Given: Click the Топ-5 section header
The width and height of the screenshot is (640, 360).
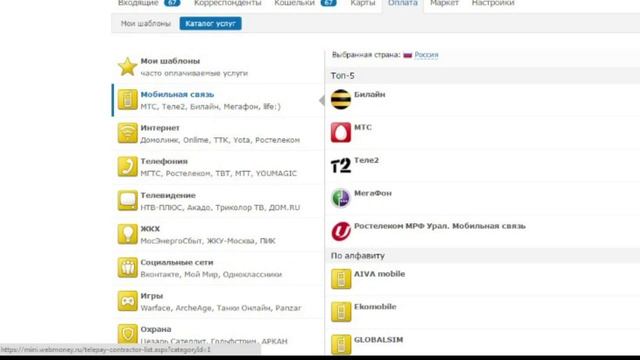Looking at the screenshot, I should click(342, 76).
